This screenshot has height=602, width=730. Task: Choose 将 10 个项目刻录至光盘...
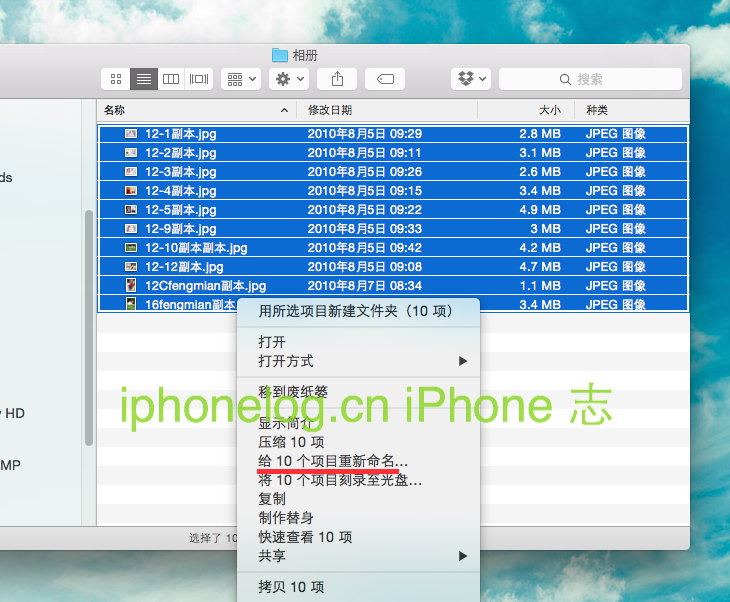click(x=358, y=480)
